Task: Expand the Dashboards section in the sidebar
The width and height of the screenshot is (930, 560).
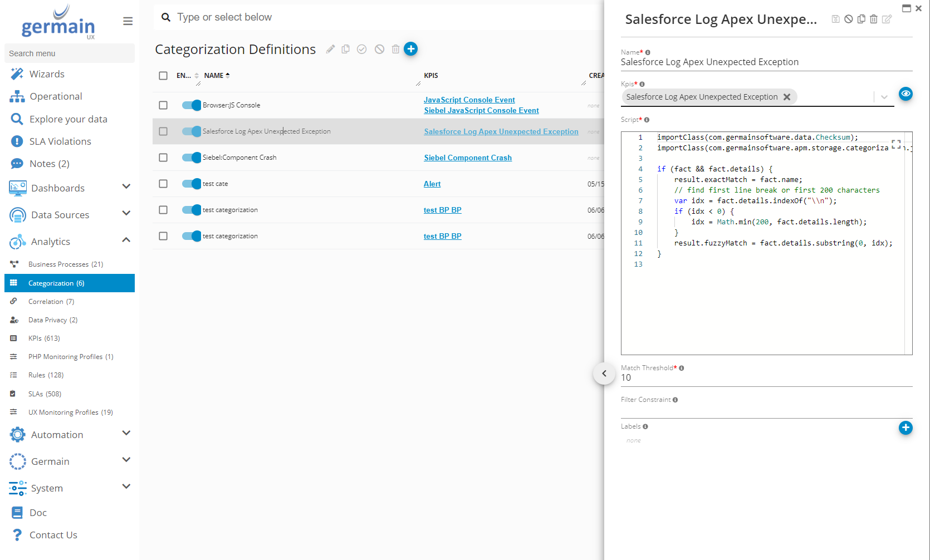Action: [x=126, y=186]
